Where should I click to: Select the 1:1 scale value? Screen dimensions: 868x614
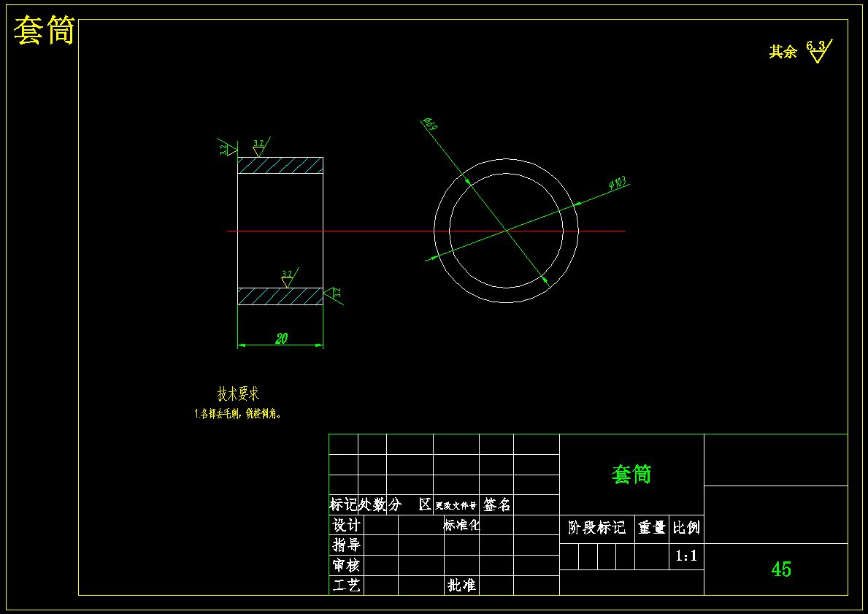point(686,556)
